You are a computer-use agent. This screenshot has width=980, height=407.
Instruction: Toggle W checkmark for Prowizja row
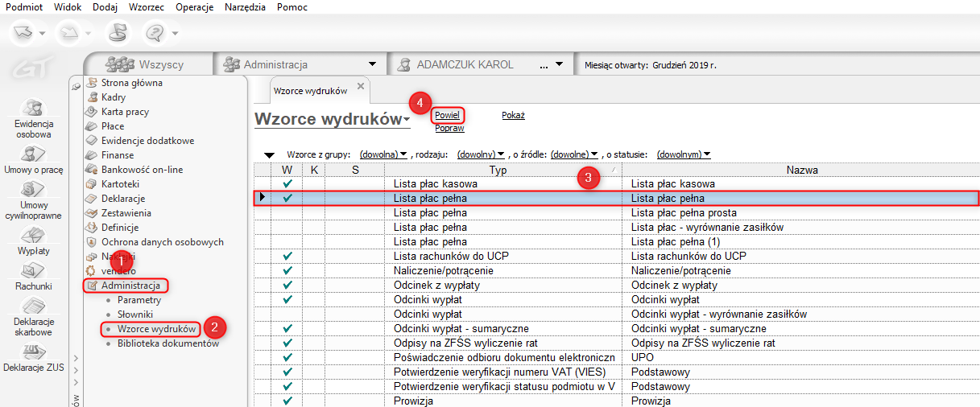pos(287,401)
